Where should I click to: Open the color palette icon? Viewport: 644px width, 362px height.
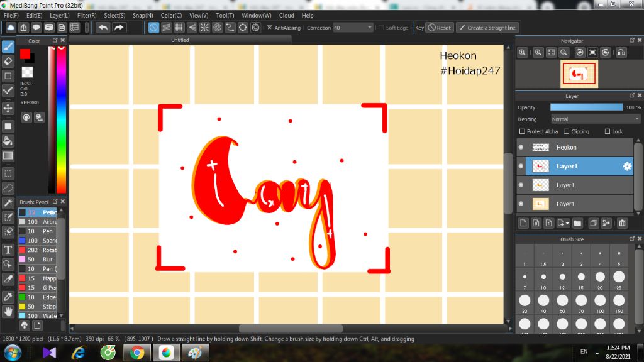point(26,118)
